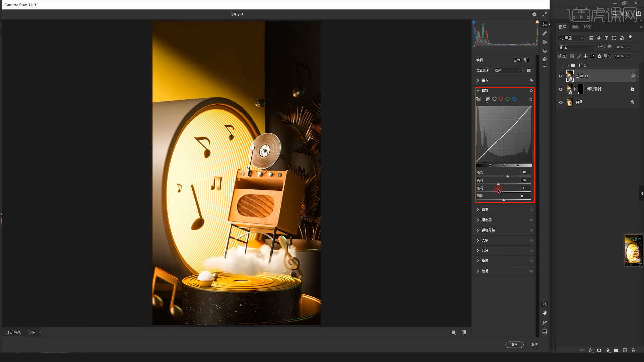Hide the 模糊音符 layer with the eye icon
This screenshot has width=644, height=362.
pyautogui.click(x=561, y=89)
